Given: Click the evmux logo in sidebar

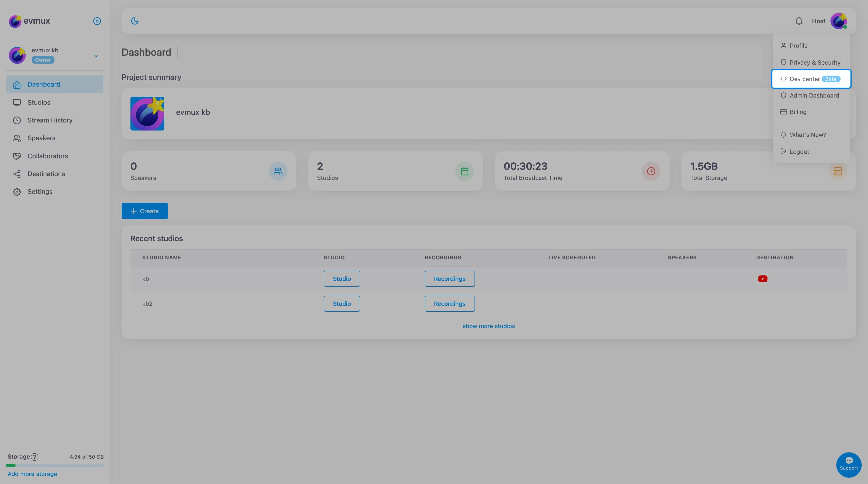Looking at the screenshot, I should coord(29,21).
